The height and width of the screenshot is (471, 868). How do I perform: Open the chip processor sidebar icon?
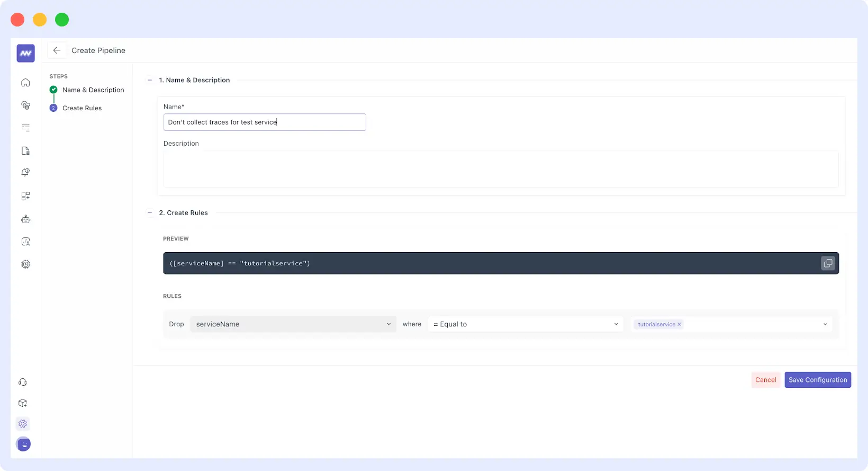[25, 264]
